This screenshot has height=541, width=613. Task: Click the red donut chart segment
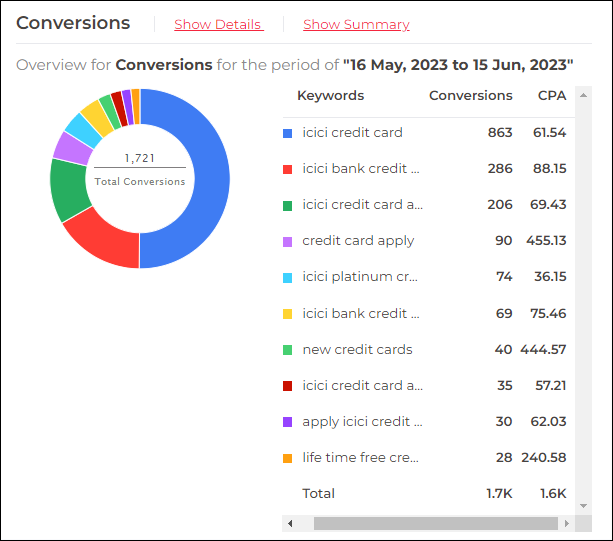coord(106,240)
